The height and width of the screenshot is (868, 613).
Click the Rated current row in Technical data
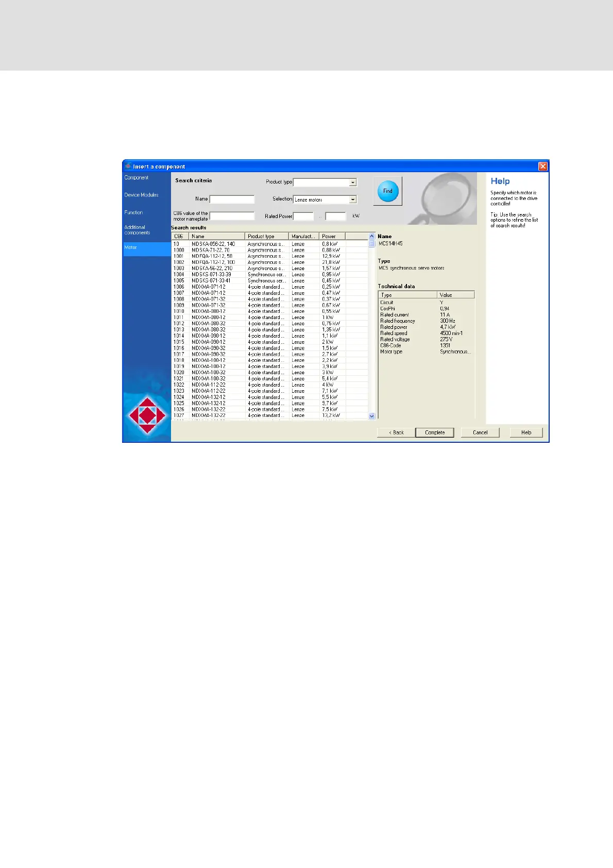pos(426,315)
